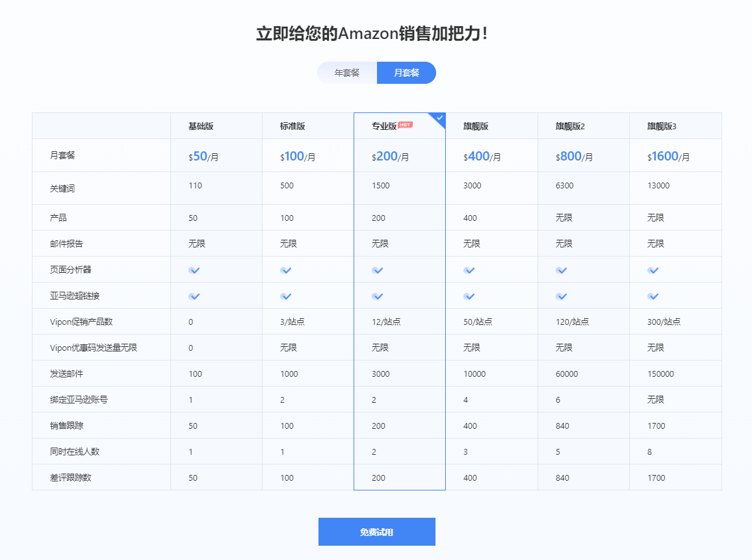
Task: Click the 页面分析器 row label
Action: coord(70,270)
